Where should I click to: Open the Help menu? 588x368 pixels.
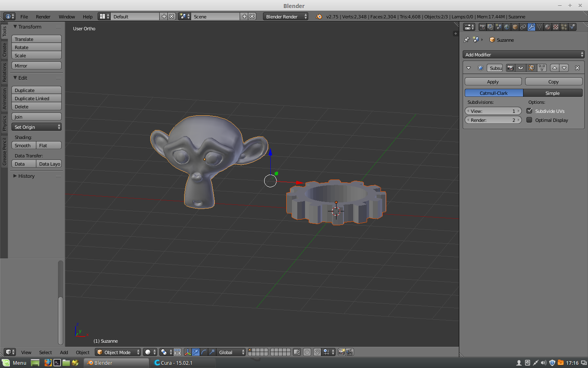click(x=88, y=17)
